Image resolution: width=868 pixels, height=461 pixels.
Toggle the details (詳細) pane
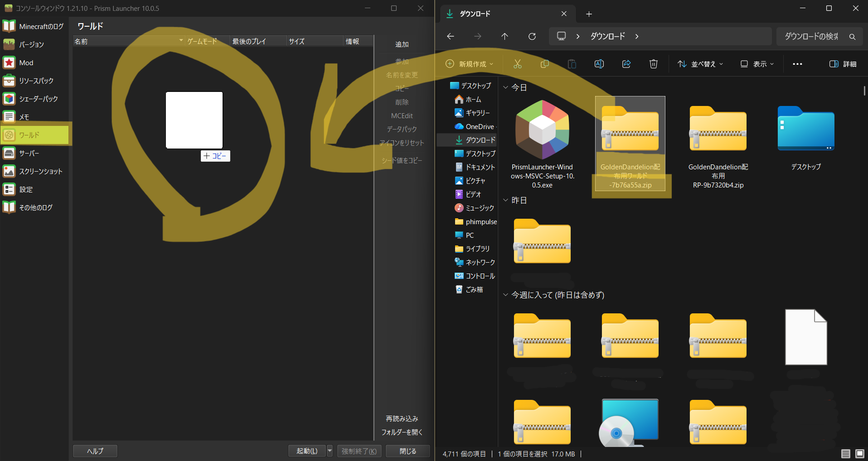click(x=843, y=64)
